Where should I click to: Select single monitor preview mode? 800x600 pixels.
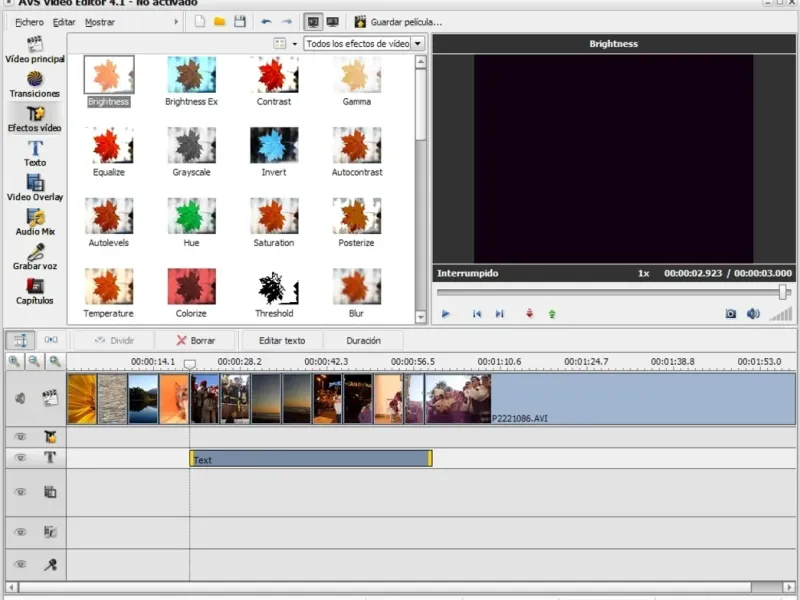tap(313, 22)
